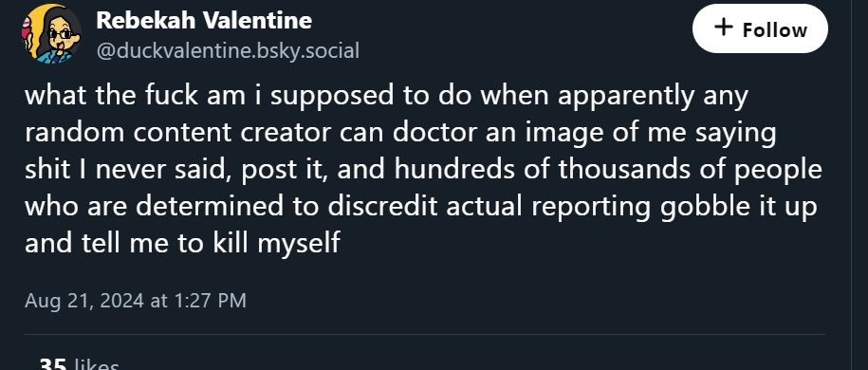Screen dimensions: 868x370
Task: Open the Aug 21, 2024 timestamp link
Action: (136, 301)
